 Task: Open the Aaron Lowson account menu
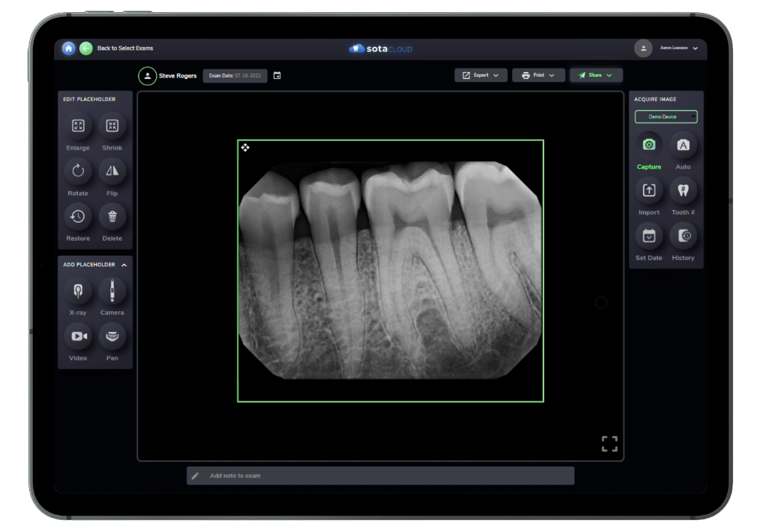(675, 48)
